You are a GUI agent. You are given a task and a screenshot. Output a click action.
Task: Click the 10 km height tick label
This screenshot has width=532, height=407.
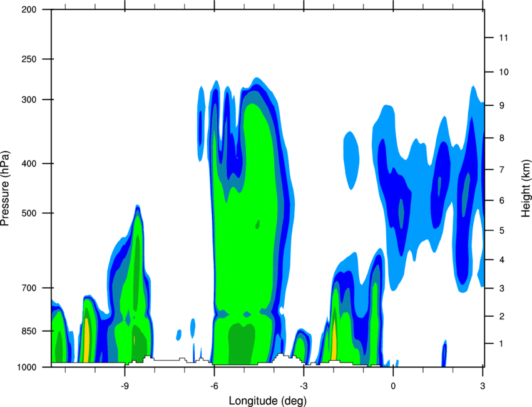(504, 72)
